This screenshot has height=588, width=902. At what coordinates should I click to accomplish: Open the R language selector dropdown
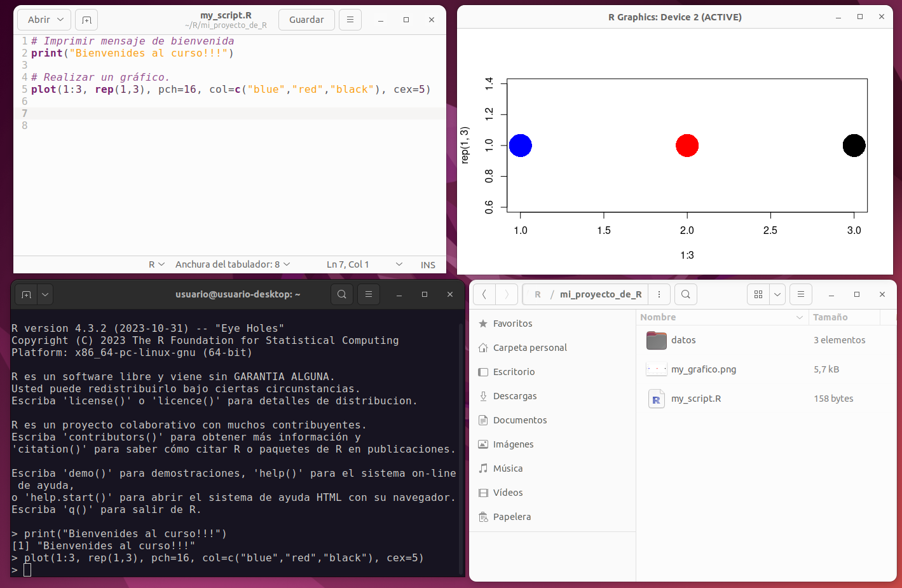156,264
